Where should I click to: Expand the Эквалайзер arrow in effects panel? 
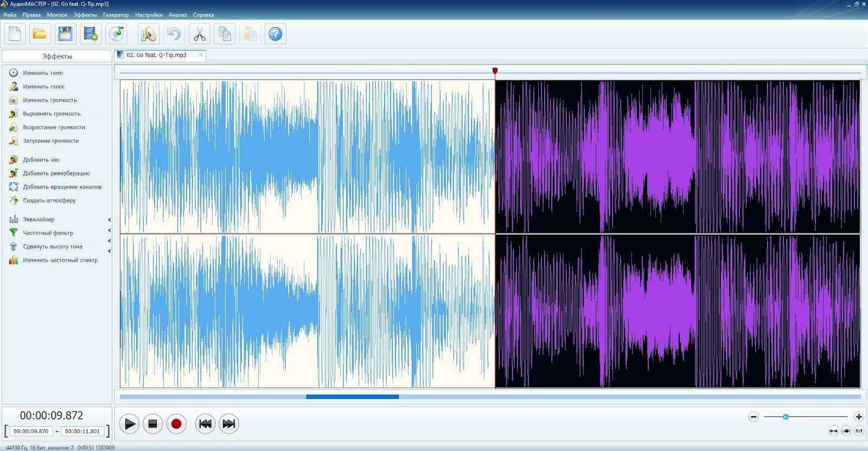(x=109, y=220)
